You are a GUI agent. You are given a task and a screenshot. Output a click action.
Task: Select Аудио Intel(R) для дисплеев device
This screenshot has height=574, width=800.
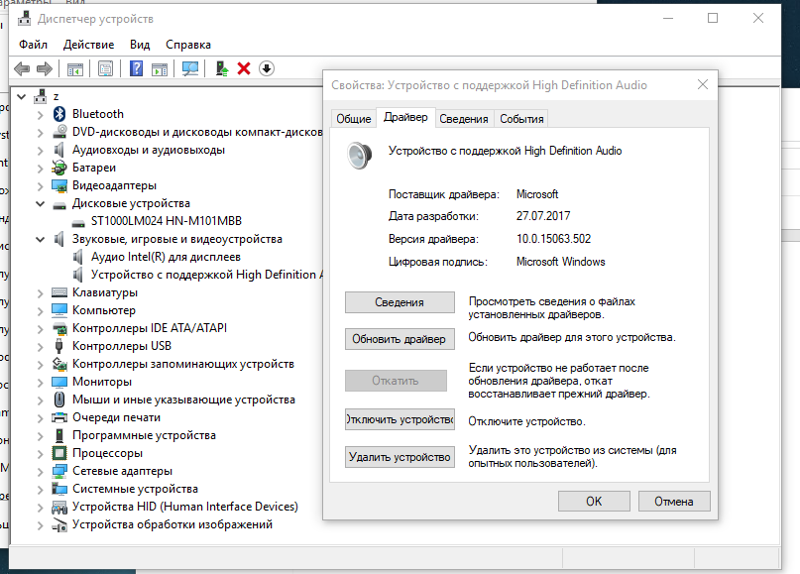coord(166,257)
